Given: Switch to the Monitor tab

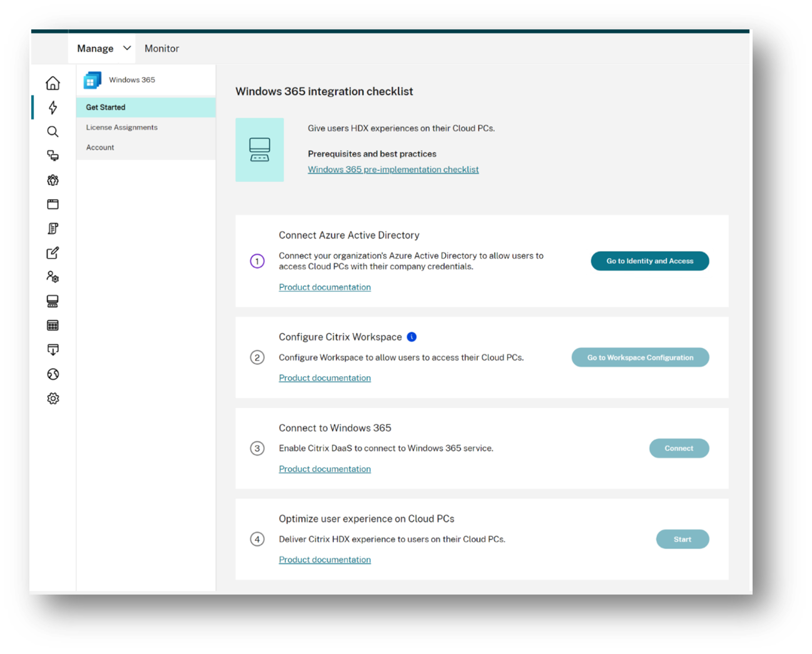Looking at the screenshot, I should 161,48.
